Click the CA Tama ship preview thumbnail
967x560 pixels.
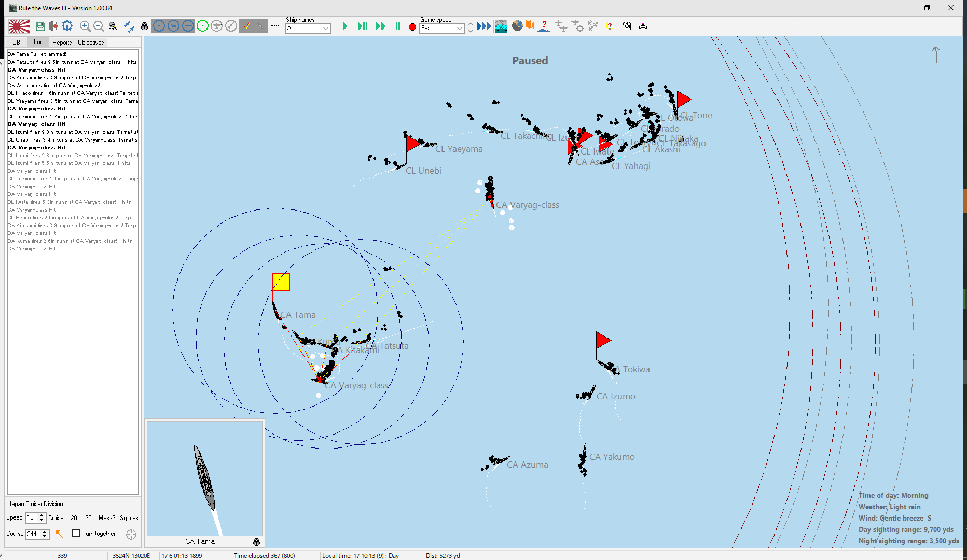(204, 478)
